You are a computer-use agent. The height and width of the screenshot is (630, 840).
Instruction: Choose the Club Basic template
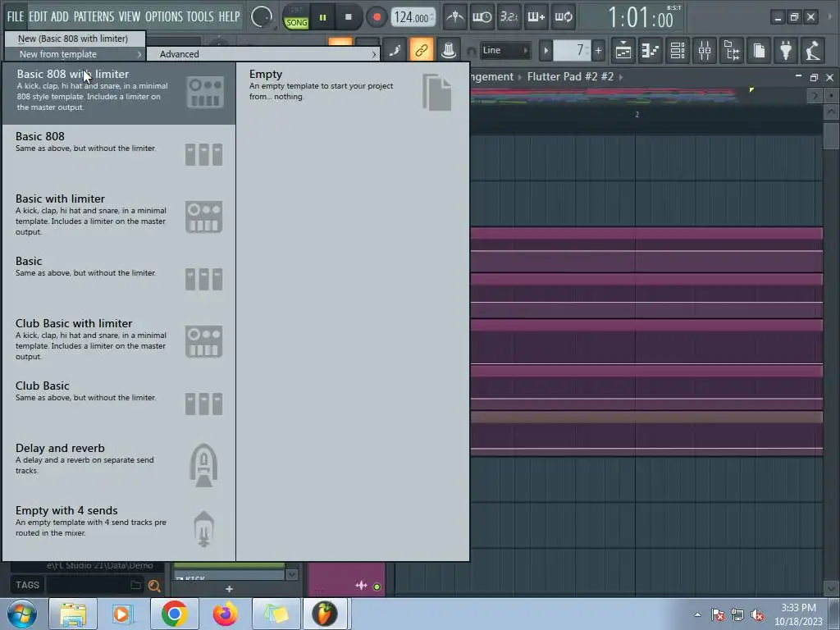(x=119, y=405)
